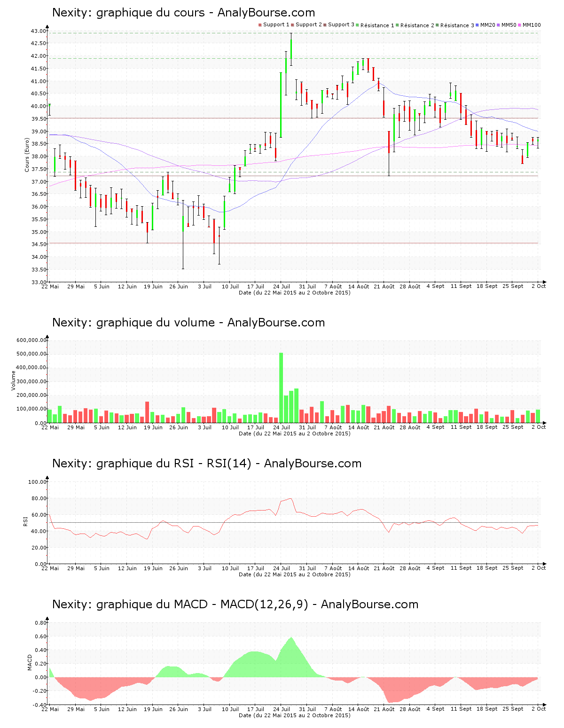Click the 500,000.00 volume axis value
The height and width of the screenshot is (728, 564).
(x=31, y=354)
